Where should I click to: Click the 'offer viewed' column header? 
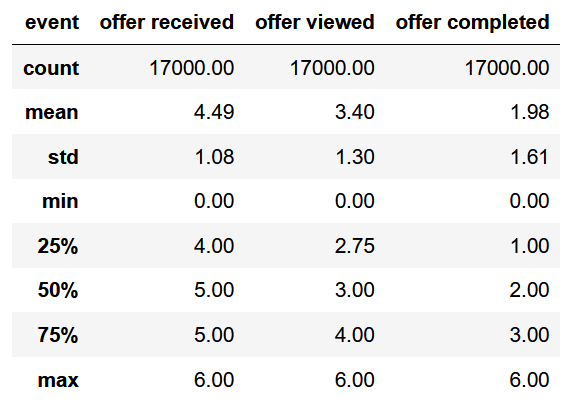pyautogui.click(x=315, y=22)
